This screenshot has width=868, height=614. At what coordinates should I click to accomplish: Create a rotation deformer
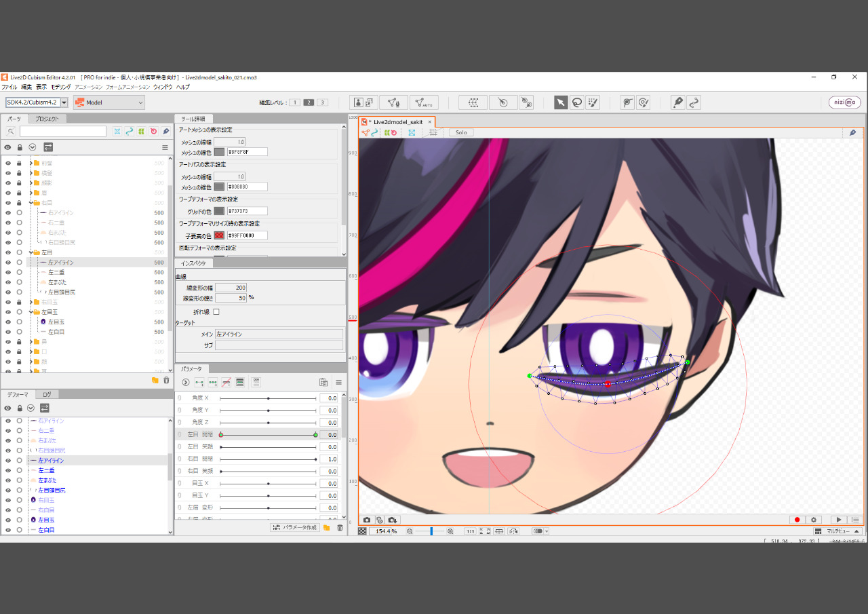pyautogui.click(x=503, y=102)
